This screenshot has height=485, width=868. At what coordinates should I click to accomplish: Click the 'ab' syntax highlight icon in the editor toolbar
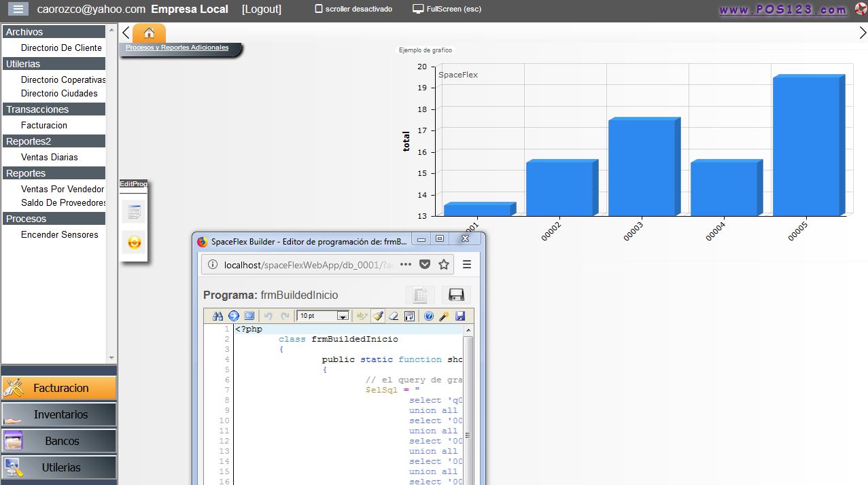click(362, 316)
